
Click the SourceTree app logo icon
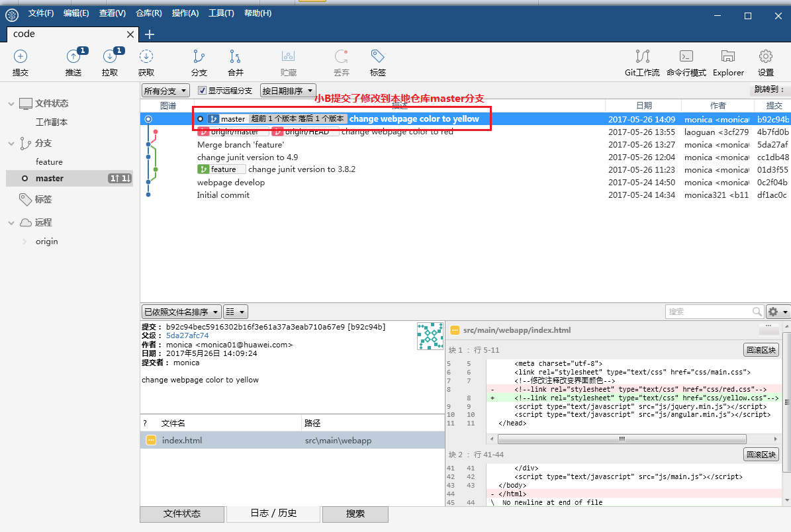tap(12, 15)
